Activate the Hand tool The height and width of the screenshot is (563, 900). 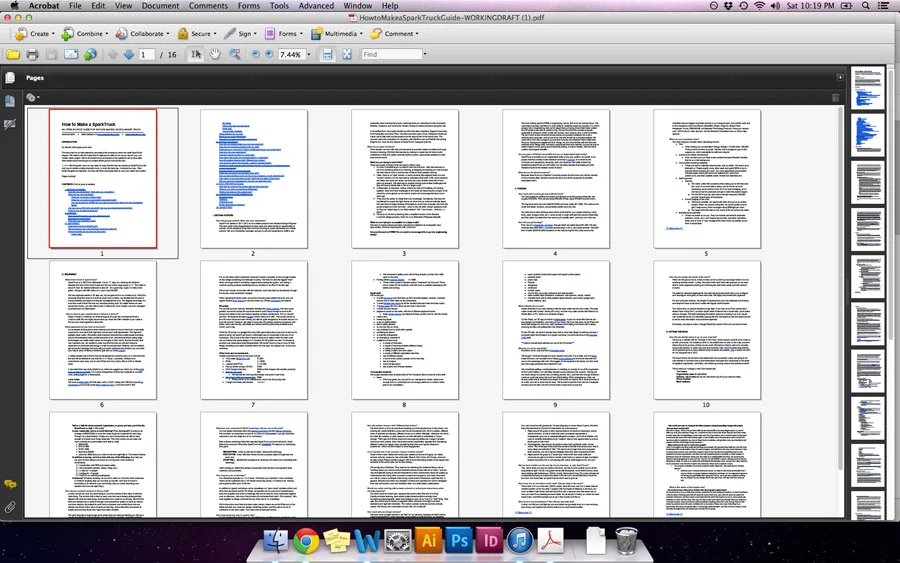tap(215, 55)
